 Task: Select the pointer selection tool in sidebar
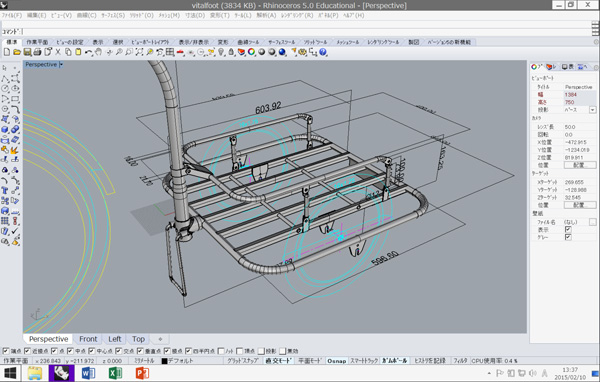[x=5, y=68]
